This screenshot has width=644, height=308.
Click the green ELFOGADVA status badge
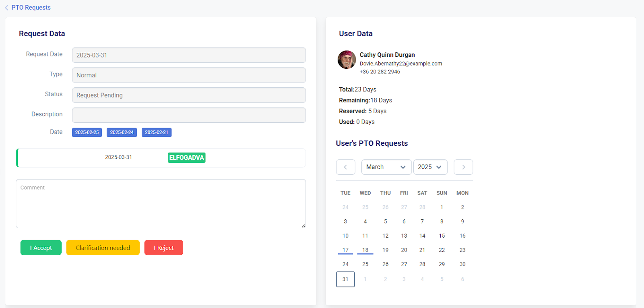pyautogui.click(x=186, y=157)
